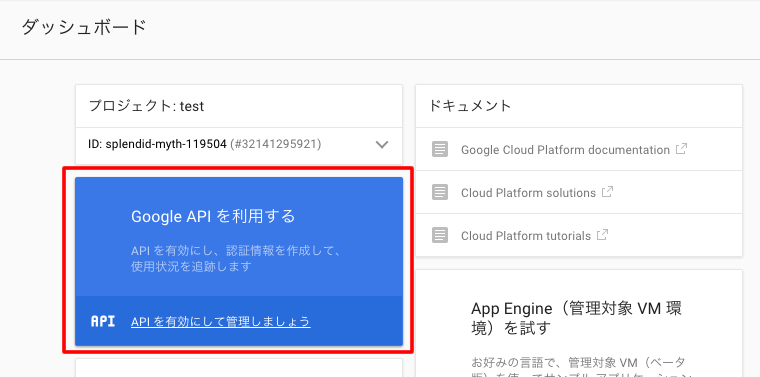Expand the project ID details chevron
The image size is (760, 377).
382,144
